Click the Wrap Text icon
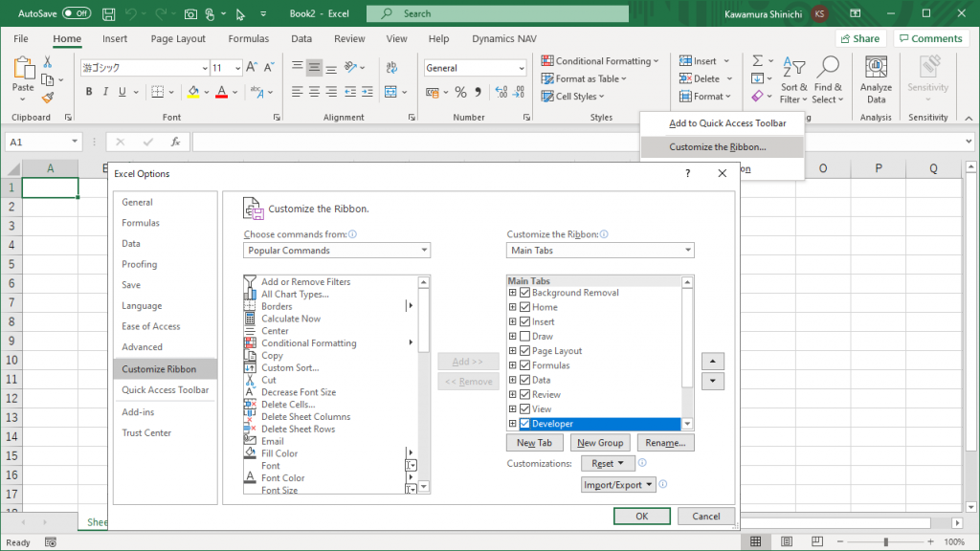 pos(391,68)
